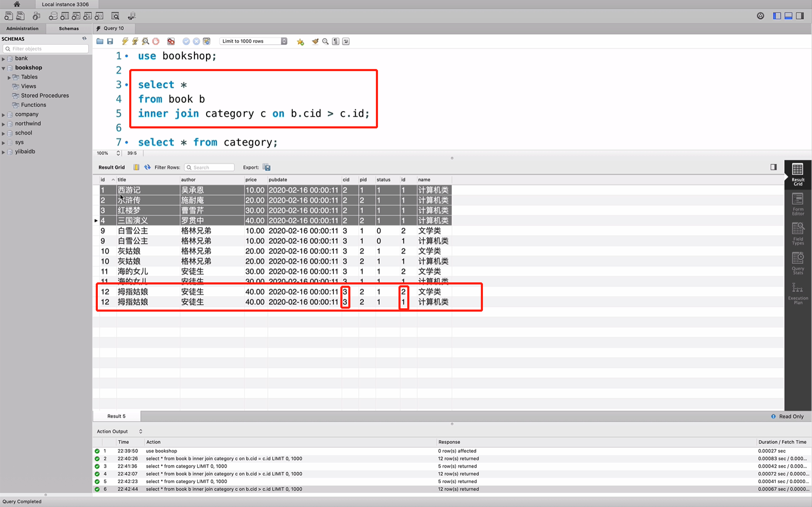
Task: Collapse the bookshop schema
Action: [3, 68]
